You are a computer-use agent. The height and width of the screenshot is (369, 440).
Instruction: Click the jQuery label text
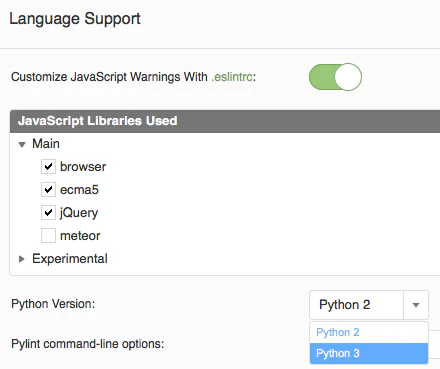pyautogui.click(x=79, y=213)
